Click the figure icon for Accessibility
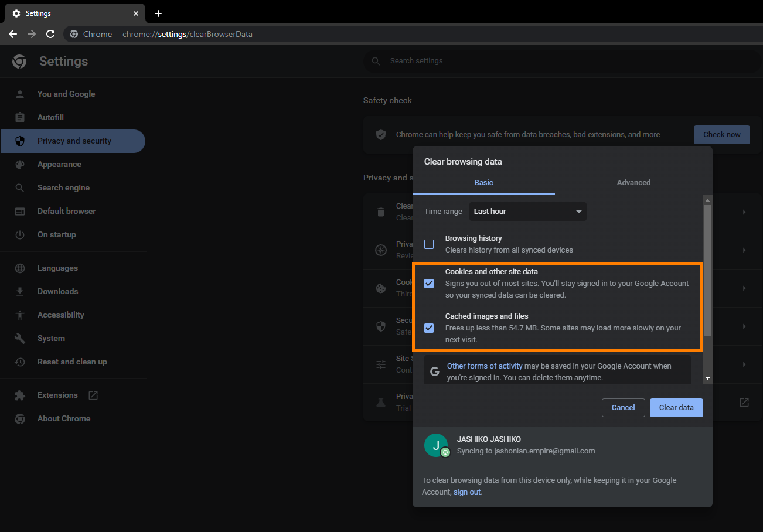This screenshot has height=532, width=763. click(x=20, y=315)
